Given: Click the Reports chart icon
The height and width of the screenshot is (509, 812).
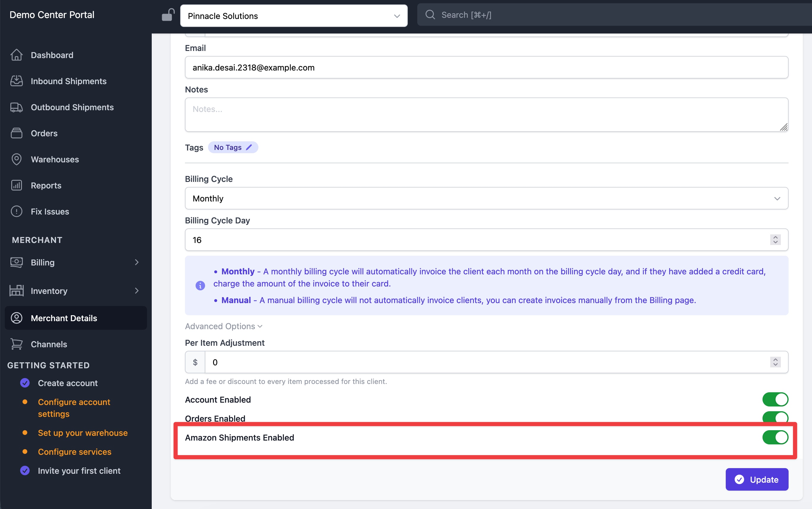Looking at the screenshot, I should point(17,185).
